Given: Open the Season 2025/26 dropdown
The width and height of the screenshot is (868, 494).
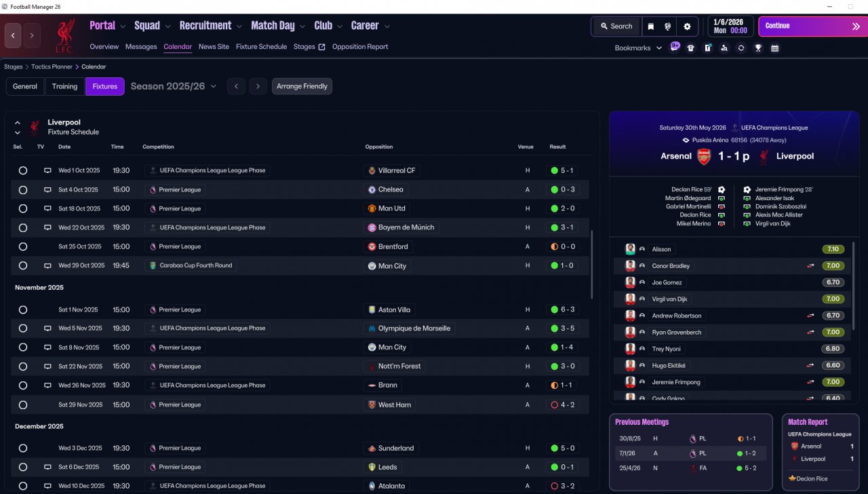Looking at the screenshot, I should 174,86.
